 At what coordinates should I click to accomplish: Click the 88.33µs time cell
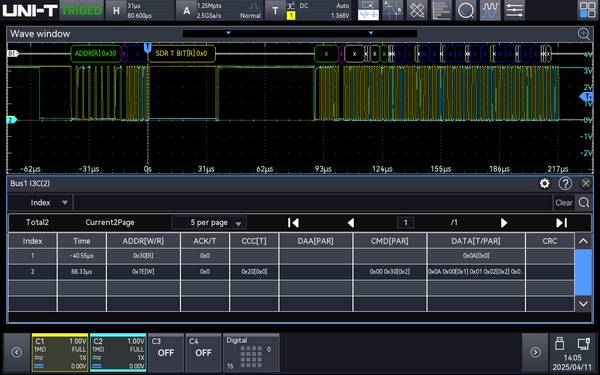click(x=82, y=272)
